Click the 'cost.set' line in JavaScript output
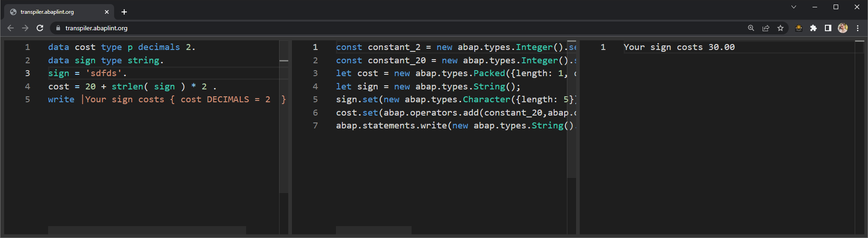Image resolution: width=868 pixels, height=238 pixels. (x=456, y=113)
